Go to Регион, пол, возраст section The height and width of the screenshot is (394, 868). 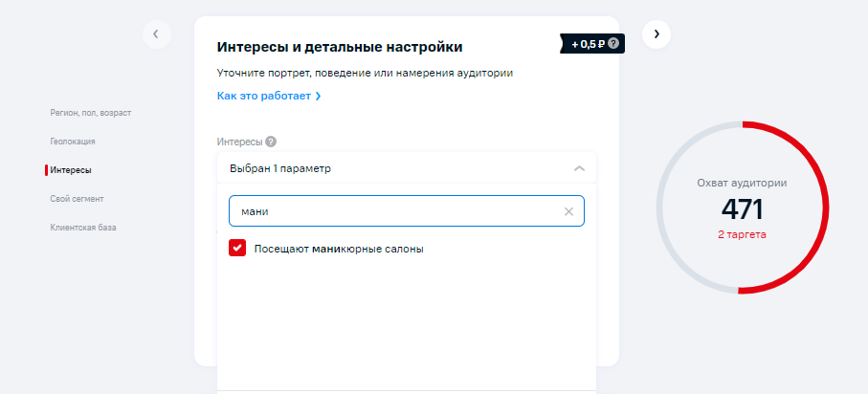tap(91, 113)
